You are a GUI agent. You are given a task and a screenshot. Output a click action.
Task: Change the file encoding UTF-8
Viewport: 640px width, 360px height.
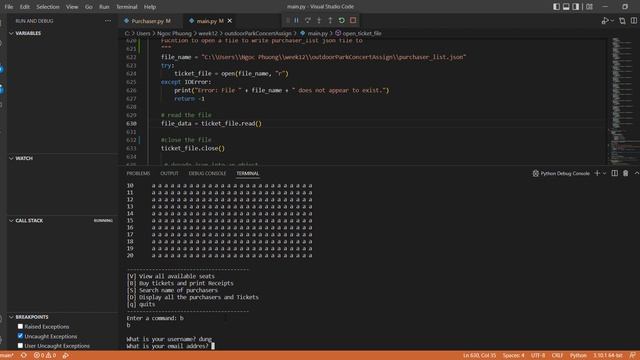(x=538, y=356)
